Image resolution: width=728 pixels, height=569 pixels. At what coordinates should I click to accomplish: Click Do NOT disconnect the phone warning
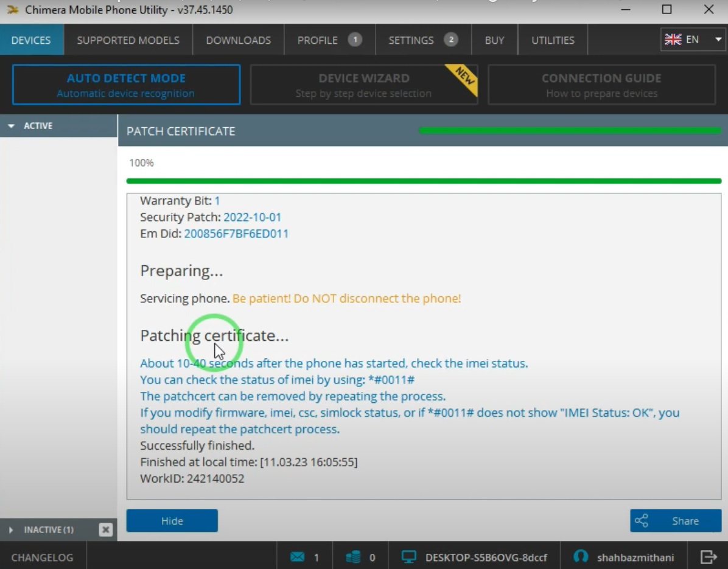pos(347,298)
